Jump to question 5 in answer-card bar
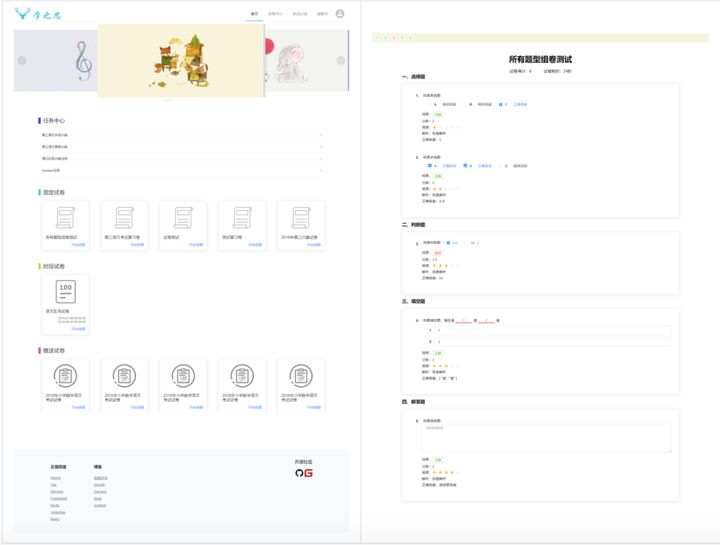This screenshot has height=545, width=720. tap(411, 38)
